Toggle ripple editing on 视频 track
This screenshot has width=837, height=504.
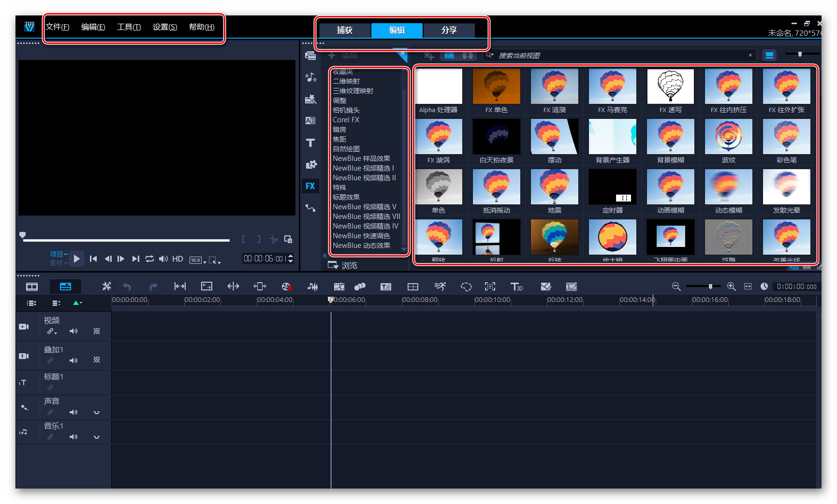click(52, 331)
